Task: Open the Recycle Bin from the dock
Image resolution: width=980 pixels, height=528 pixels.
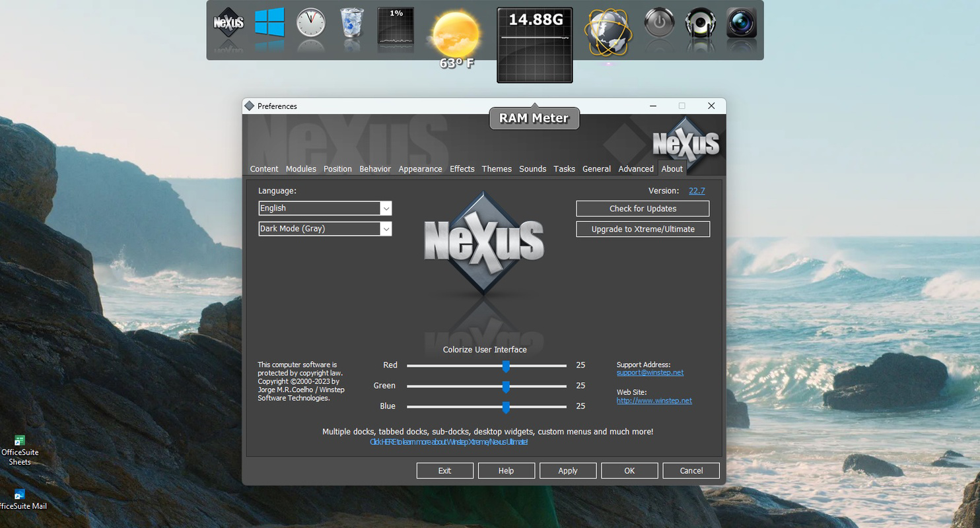Action: (351, 23)
